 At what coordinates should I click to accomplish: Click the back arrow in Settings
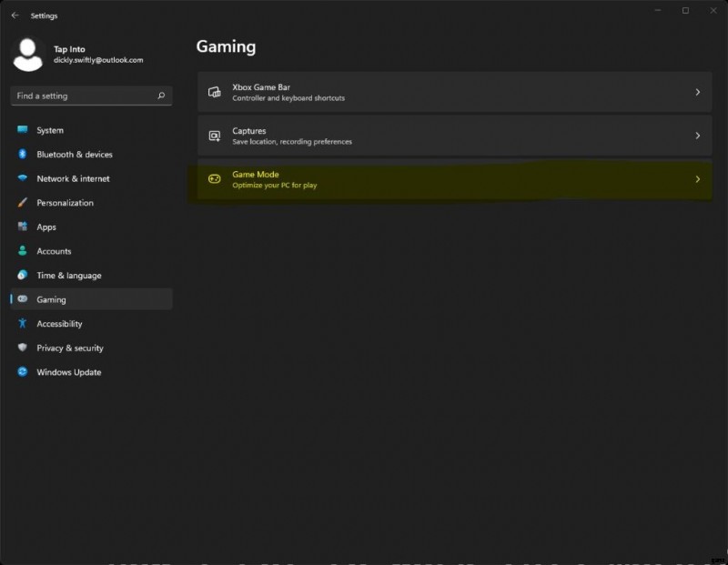pos(15,15)
